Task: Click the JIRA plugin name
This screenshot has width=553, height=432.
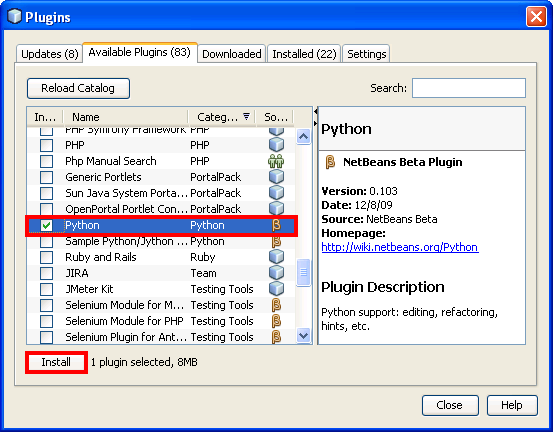Action: (77, 273)
